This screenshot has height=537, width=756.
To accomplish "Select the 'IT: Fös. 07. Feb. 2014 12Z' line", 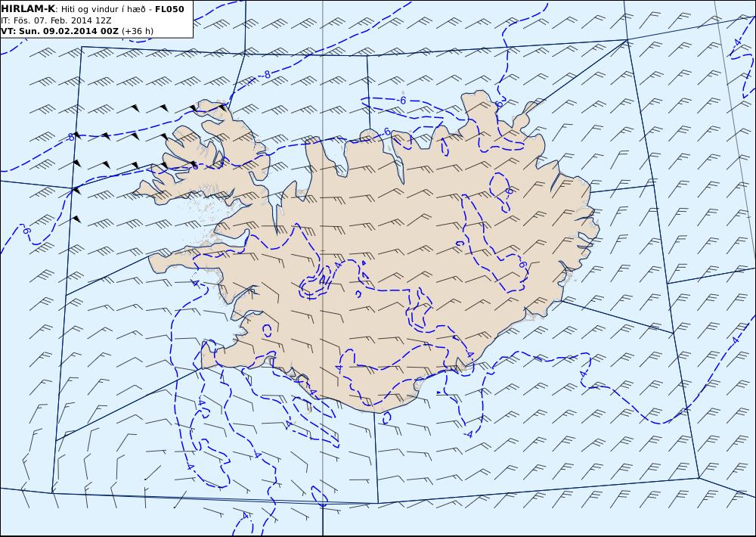I will [x=56, y=20].
